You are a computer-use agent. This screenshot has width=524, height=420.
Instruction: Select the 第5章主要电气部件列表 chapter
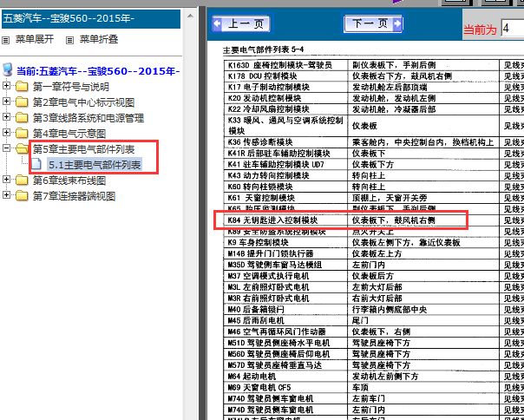tap(83, 149)
